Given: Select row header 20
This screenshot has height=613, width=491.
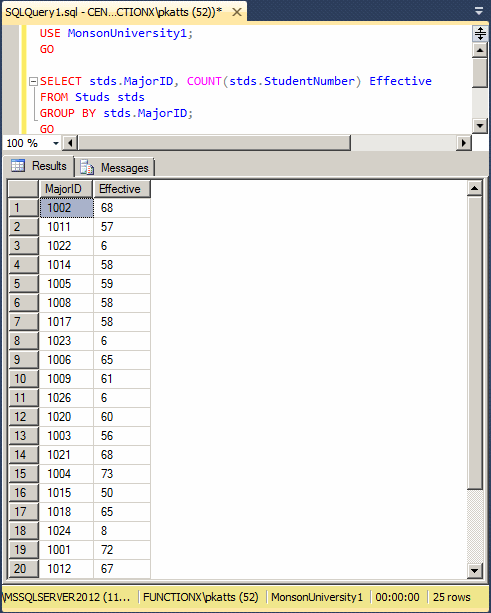Looking at the screenshot, I should coord(23,568).
